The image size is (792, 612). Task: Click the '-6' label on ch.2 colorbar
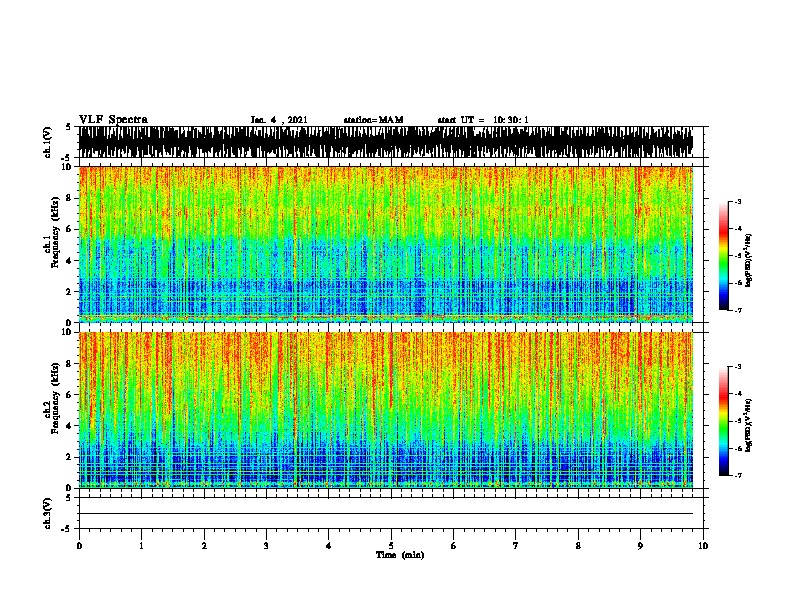pyautogui.click(x=737, y=448)
